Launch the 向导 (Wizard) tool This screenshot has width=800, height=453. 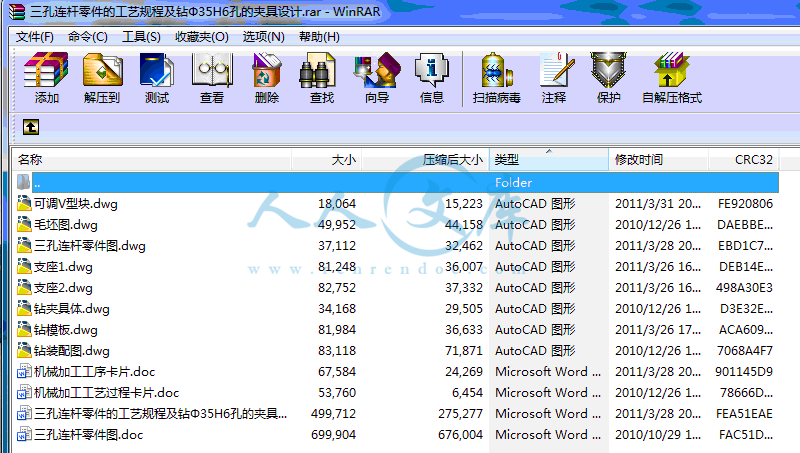pos(377,70)
